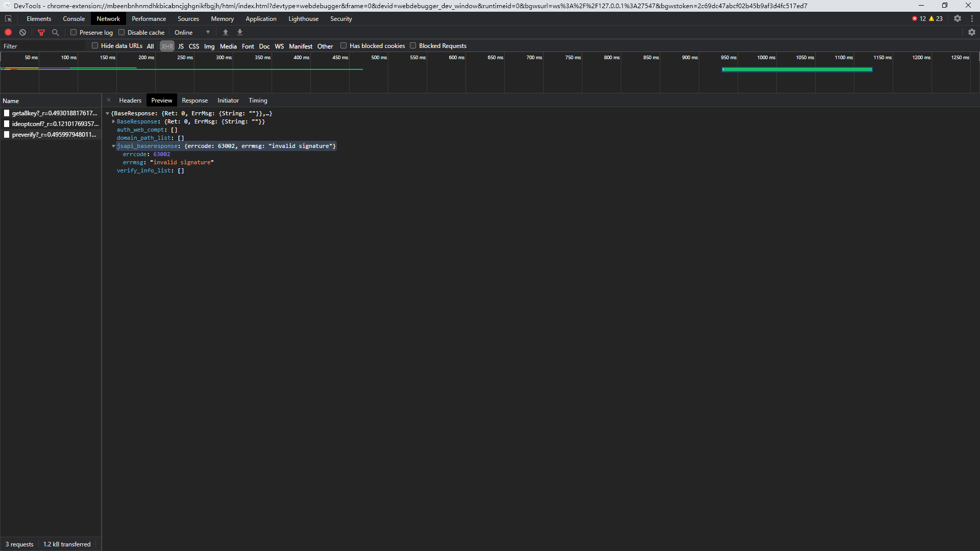Click the export HAR download arrow
This screenshot has width=980, height=551.
pyautogui.click(x=240, y=32)
